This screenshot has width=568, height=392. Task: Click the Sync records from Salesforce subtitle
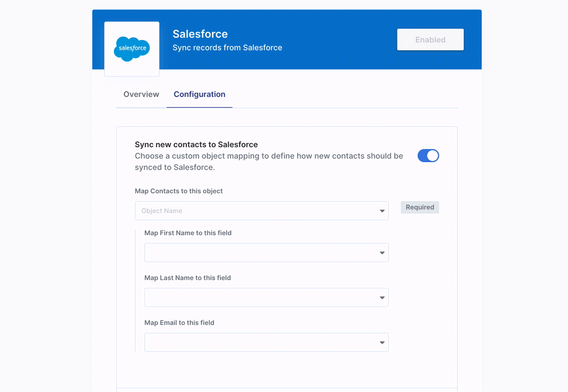pyautogui.click(x=227, y=48)
